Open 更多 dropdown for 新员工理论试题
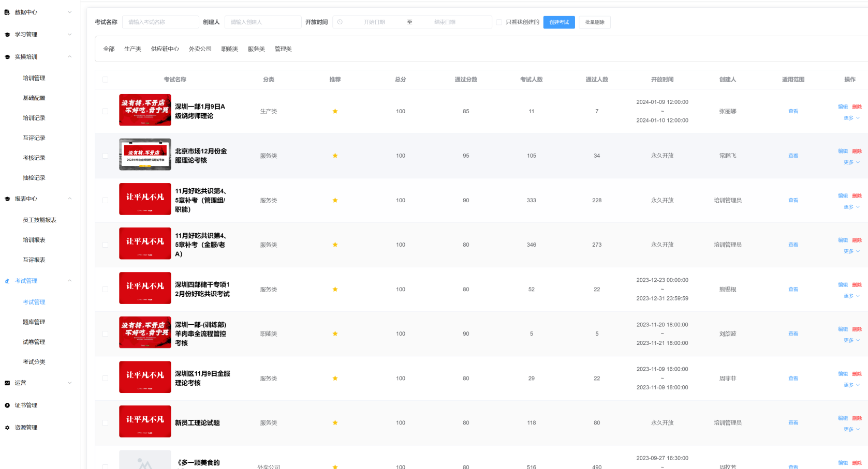Viewport: 868px width, 469px height. pos(851,430)
